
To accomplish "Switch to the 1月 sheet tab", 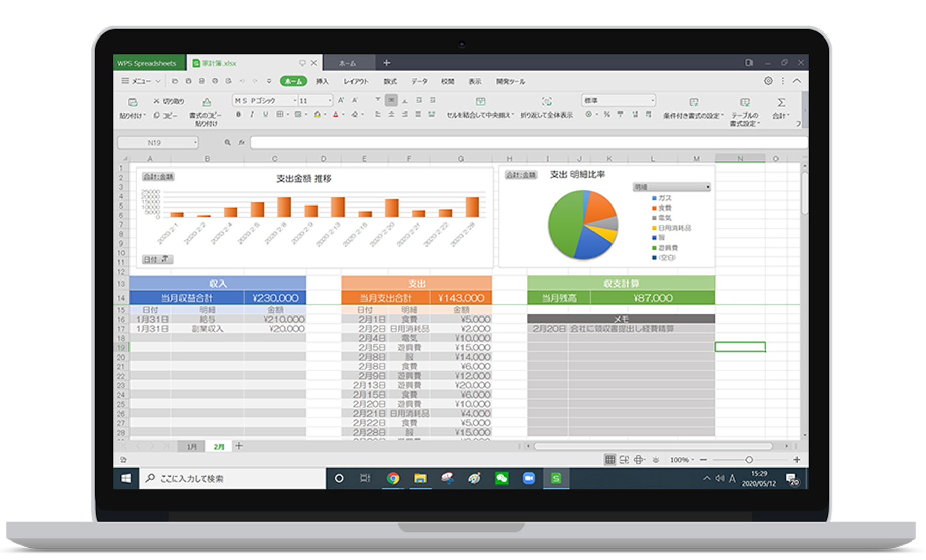I will click(191, 447).
